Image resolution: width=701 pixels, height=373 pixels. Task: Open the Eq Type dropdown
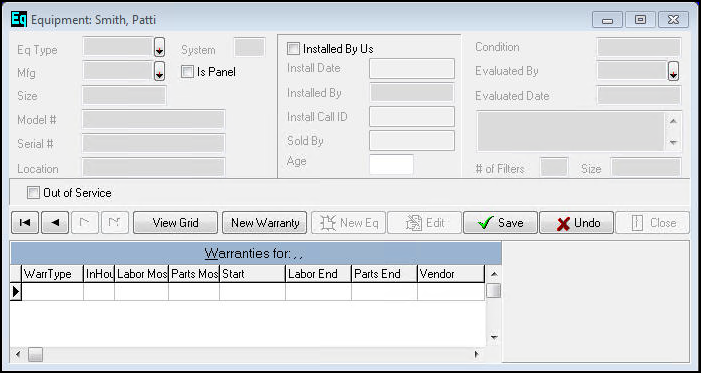point(160,47)
